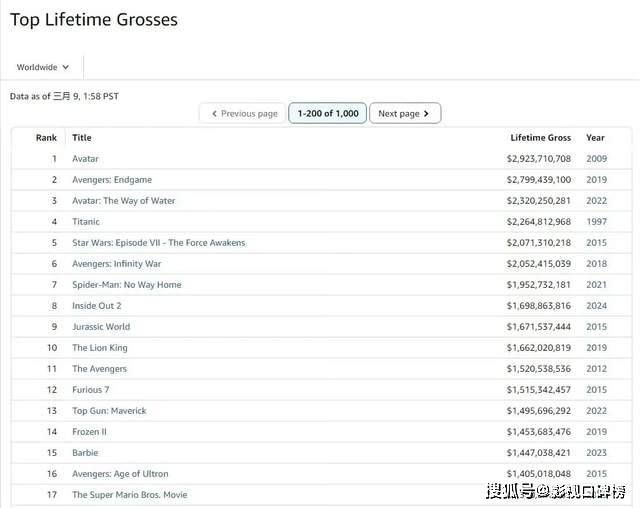The height and width of the screenshot is (508, 640).
Task: Open the Spider-Man: No Way Home link
Action: click(127, 285)
